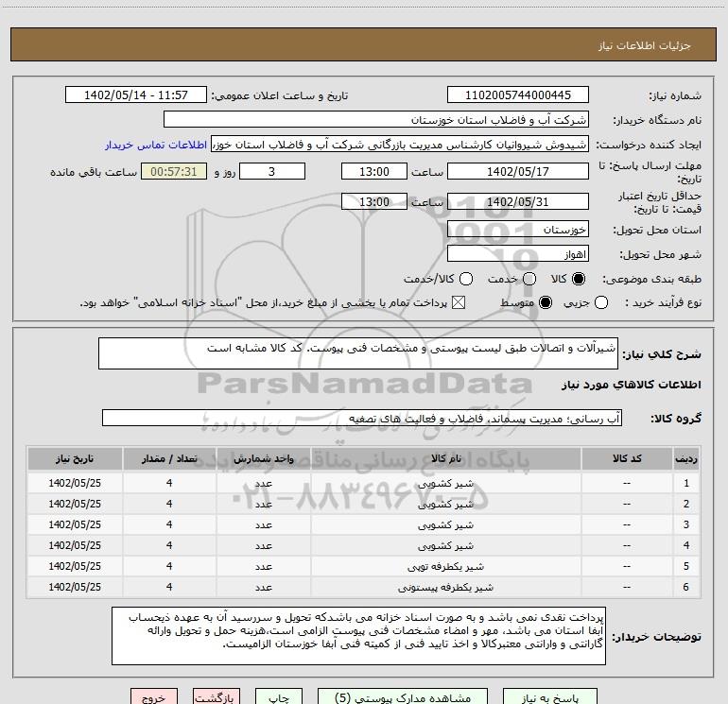This screenshot has height=704, width=728.
Task: Click the general description text box شیرآلات و اتصالات
Action: tap(358, 353)
